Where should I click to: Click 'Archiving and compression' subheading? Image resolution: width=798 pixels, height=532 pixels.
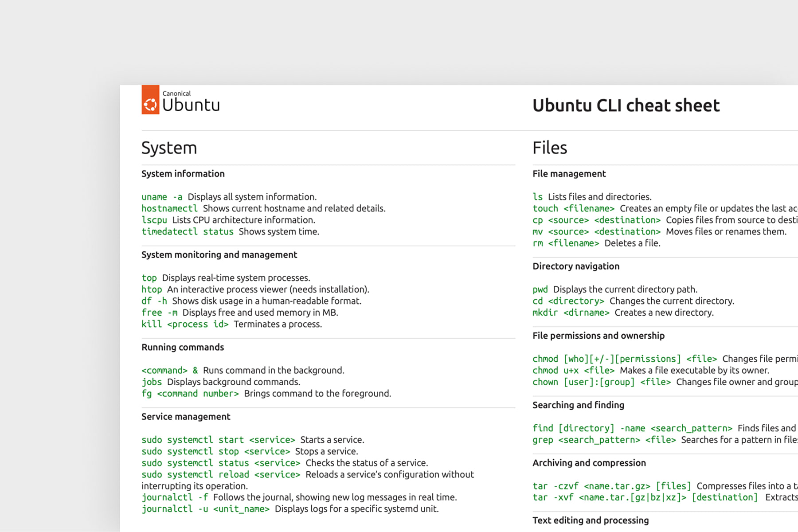(589, 463)
